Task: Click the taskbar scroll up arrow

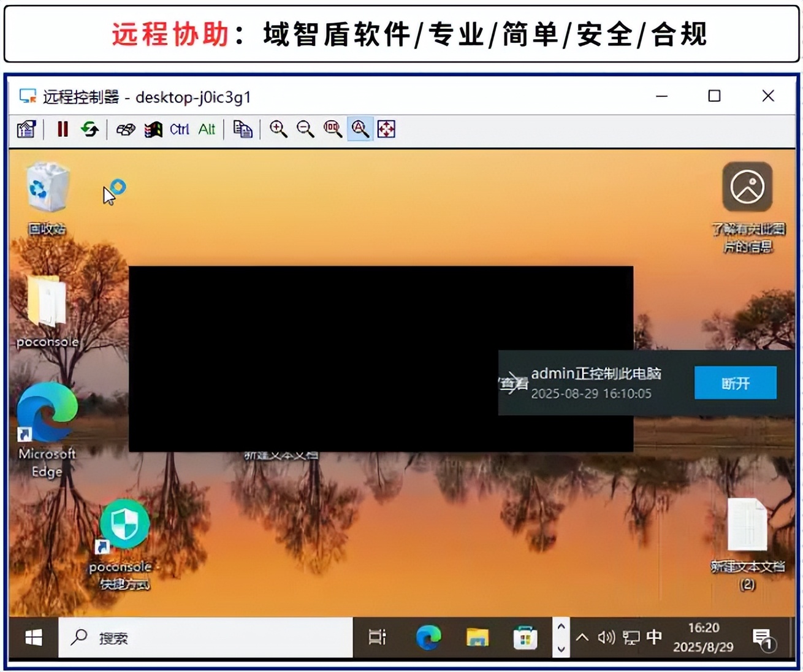Action: [561, 627]
